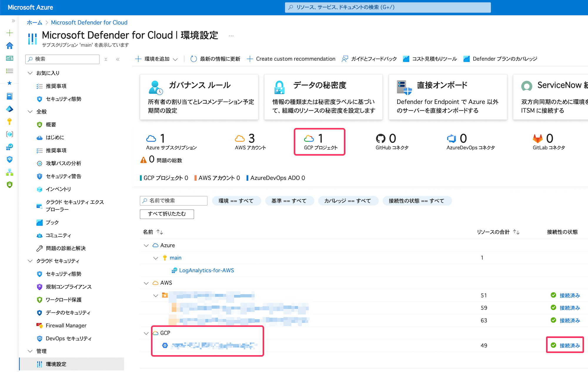Click the AzureDevOps コネクタ tile
Screen dimensions: 588x372
pyautogui.click(x=470, y=142)
